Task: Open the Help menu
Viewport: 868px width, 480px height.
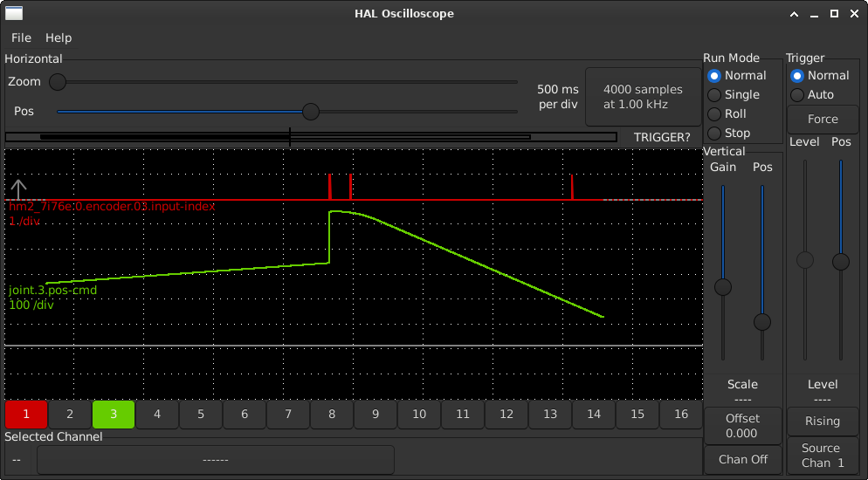Action: click(59, 38)
